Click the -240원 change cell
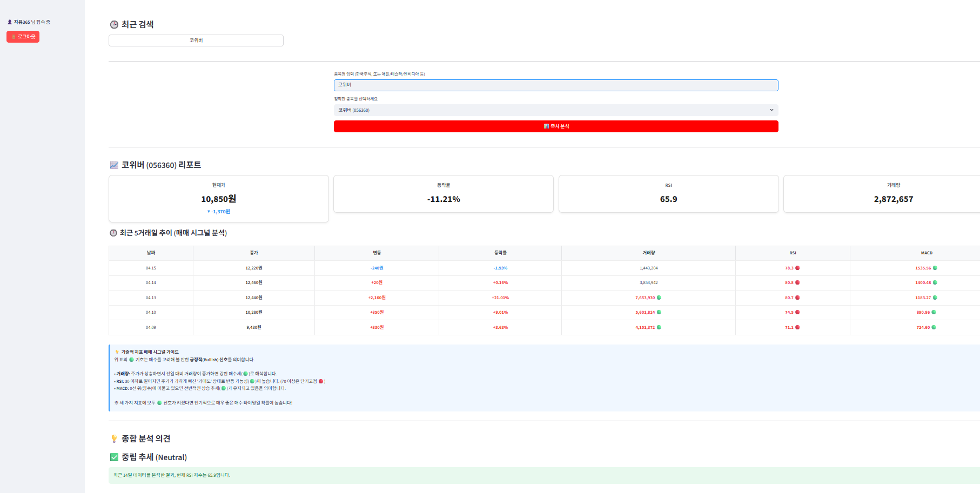Screen dimensions: 980x493 click(377, 268)
